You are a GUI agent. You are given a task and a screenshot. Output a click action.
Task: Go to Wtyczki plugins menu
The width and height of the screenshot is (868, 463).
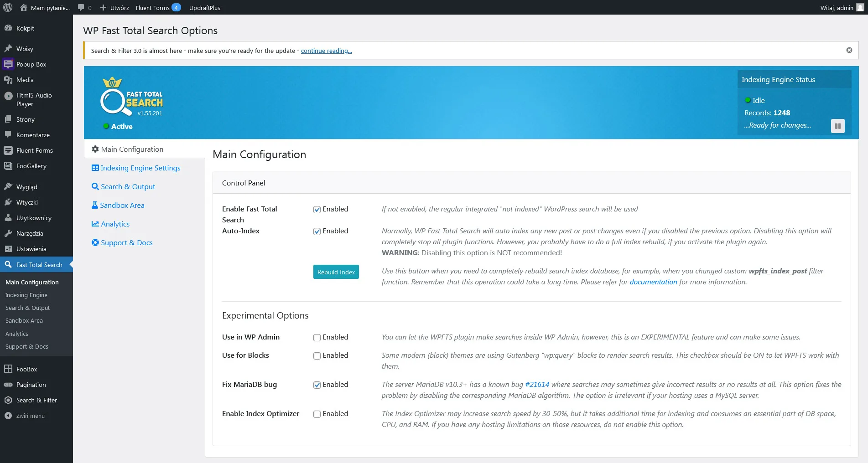pos(27,202)
